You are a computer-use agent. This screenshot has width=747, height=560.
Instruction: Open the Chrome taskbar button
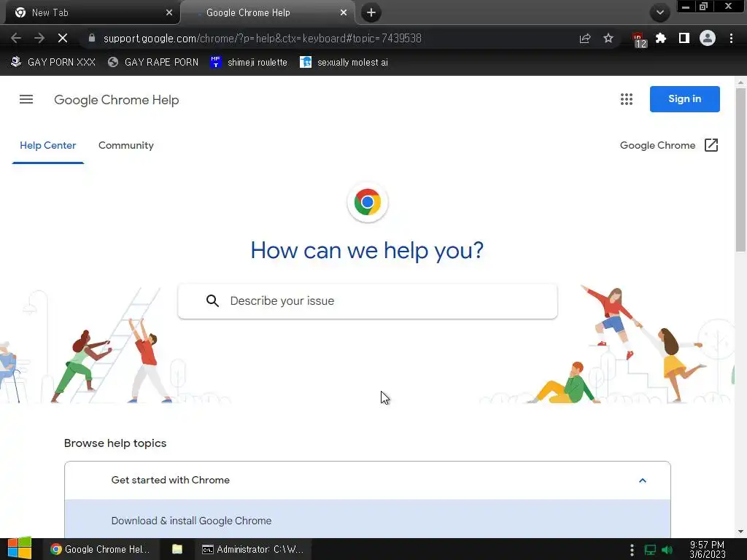(101, 549)
